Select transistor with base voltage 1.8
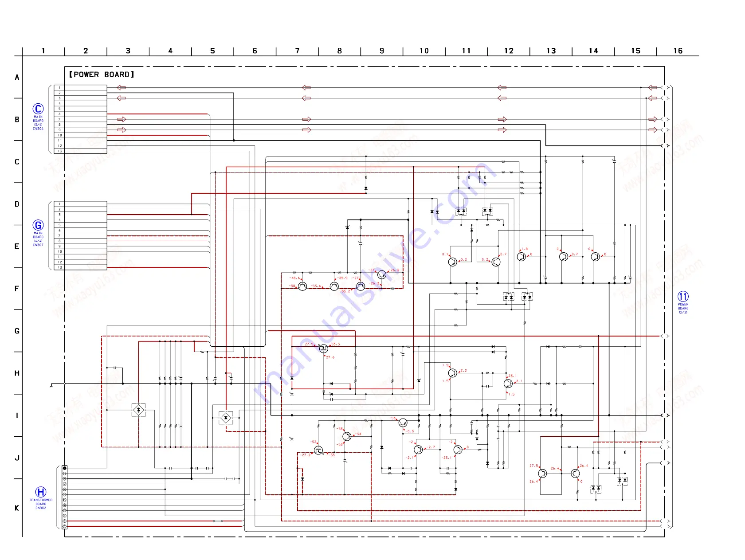Screen dimensions: 745x560 pyautogui.click(x=521, y=257)
